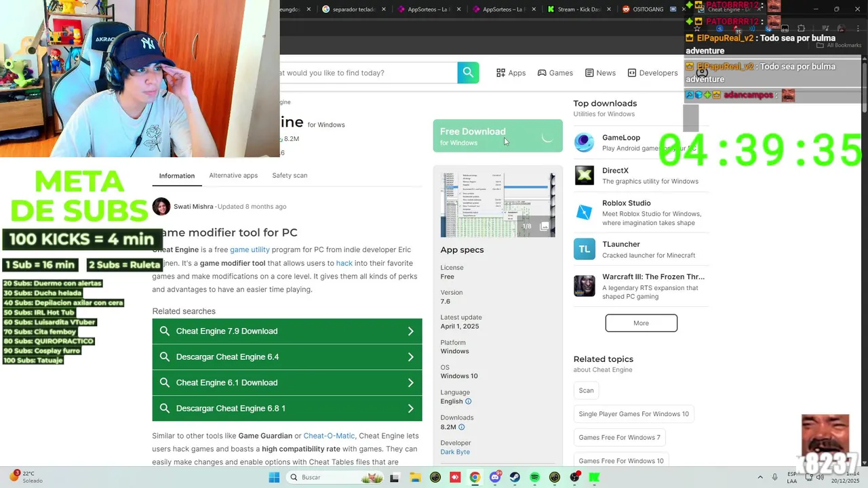The height and width of the screenshot is (488, 868).
Task: Select the Scan related topic chip
Action: [x=586, y=390]
